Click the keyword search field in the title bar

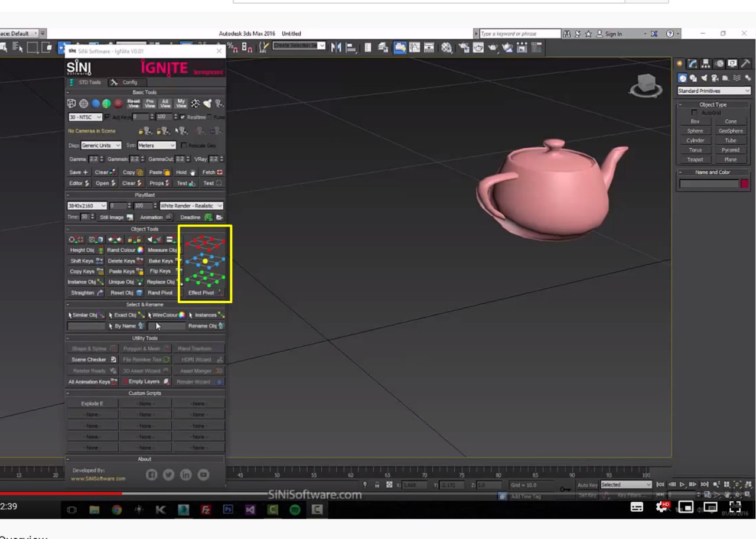point(520,34)
